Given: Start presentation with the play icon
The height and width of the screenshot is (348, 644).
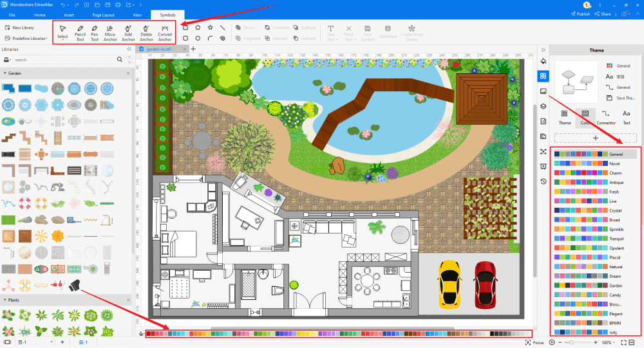Looking at the screenshot, I should click(x=552, y=342).
